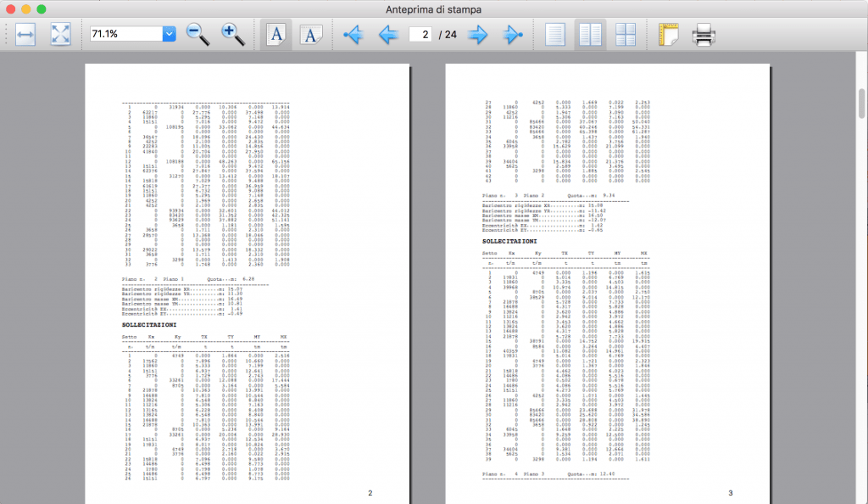Select landscape orientation icon

pyautogui.click(x=310, y=34)
